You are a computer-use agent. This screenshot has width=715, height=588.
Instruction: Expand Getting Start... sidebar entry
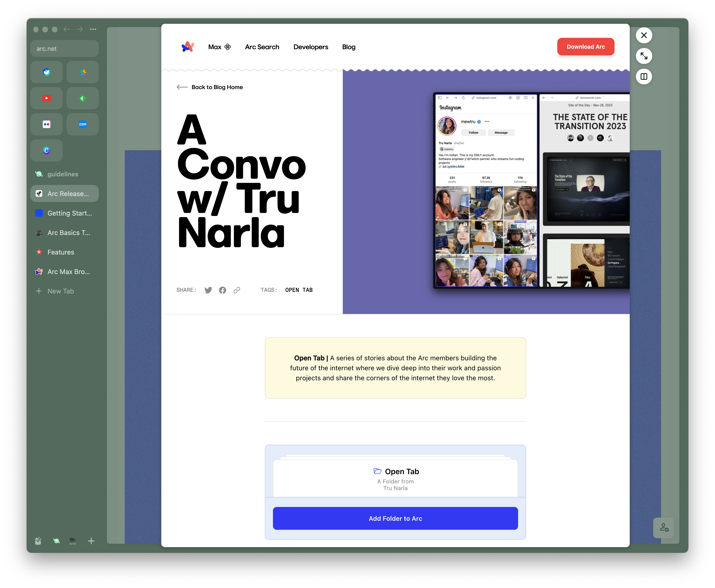pyautogui.click(x=65, y=213)
